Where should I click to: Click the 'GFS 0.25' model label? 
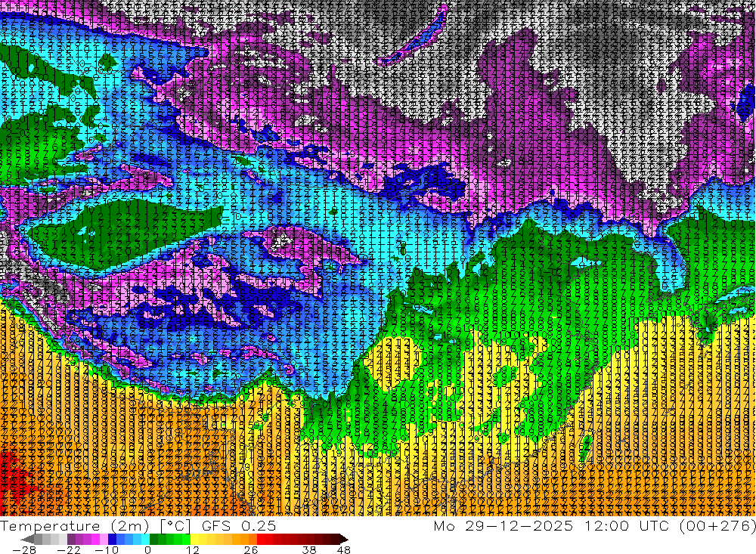239,525
